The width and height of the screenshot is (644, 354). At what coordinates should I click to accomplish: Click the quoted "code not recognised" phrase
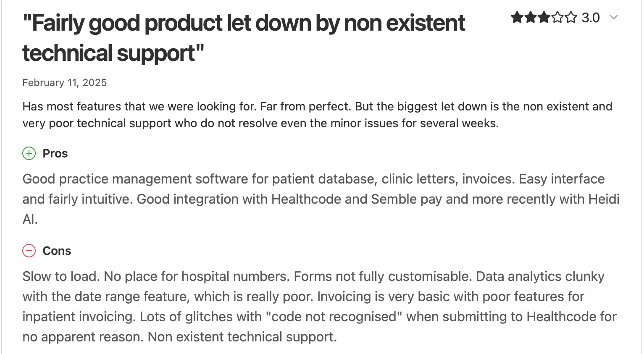334,317
